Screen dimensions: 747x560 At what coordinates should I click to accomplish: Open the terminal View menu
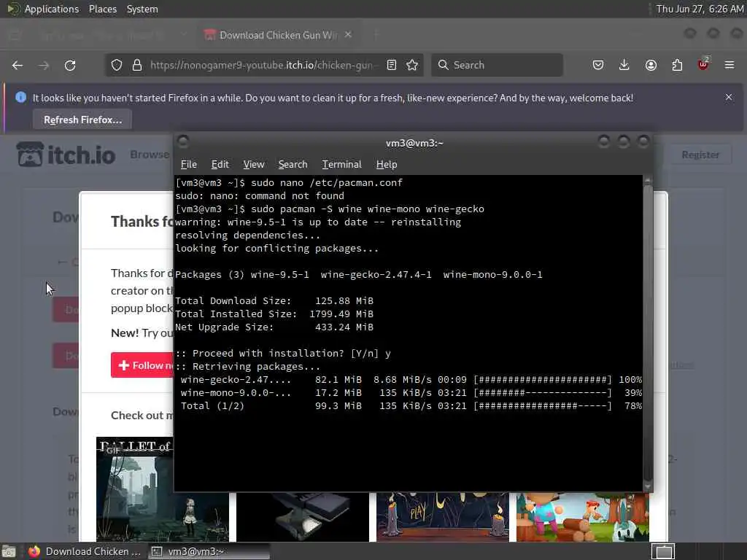pos(253,164)
